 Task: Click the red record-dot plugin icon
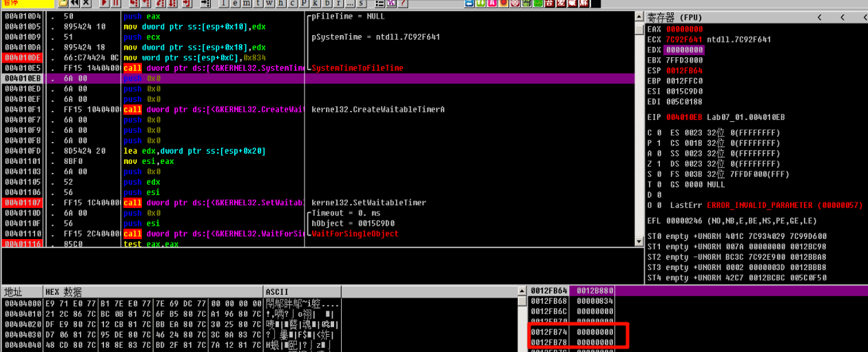504,3
